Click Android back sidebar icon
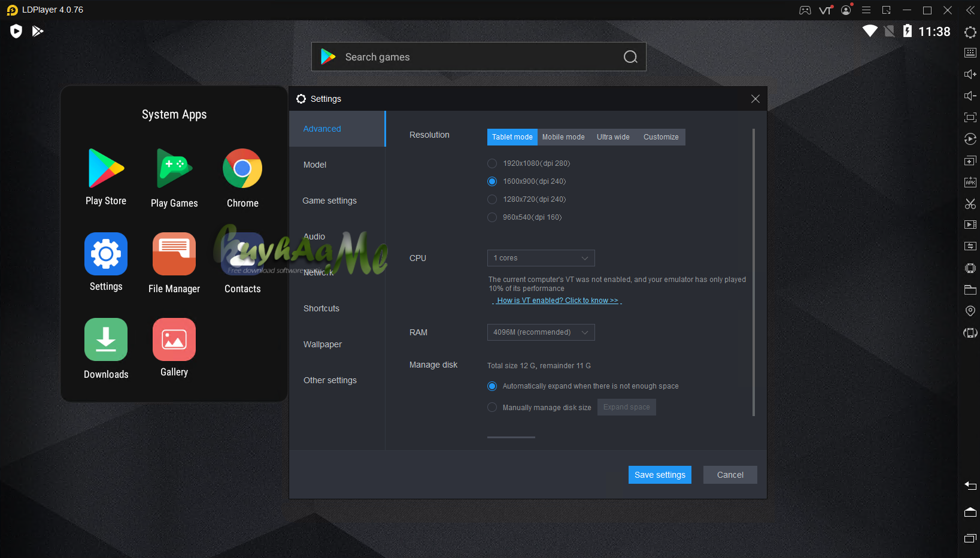Viewport: 980px width, 558px height. pyautogui.click(x=970, y=486)
